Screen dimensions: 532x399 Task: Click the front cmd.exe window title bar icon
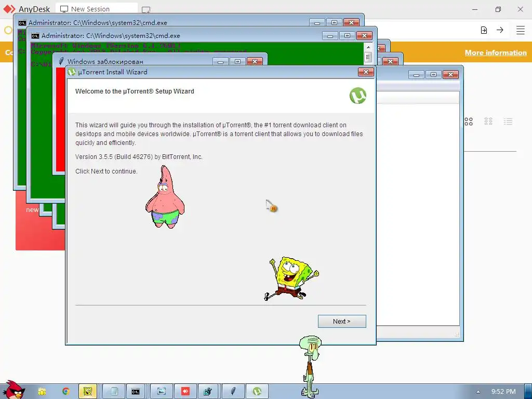click(x=35, y=36)
